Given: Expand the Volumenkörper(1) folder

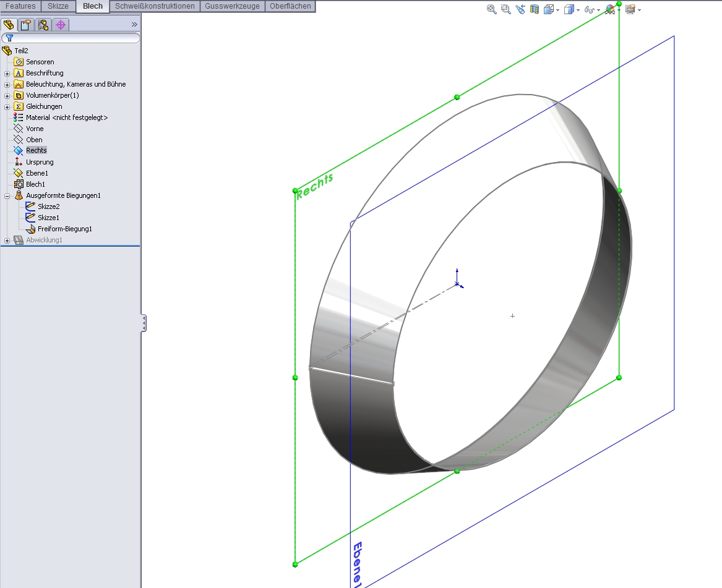Looking at the screenshot, I should (x=7, y=95).
